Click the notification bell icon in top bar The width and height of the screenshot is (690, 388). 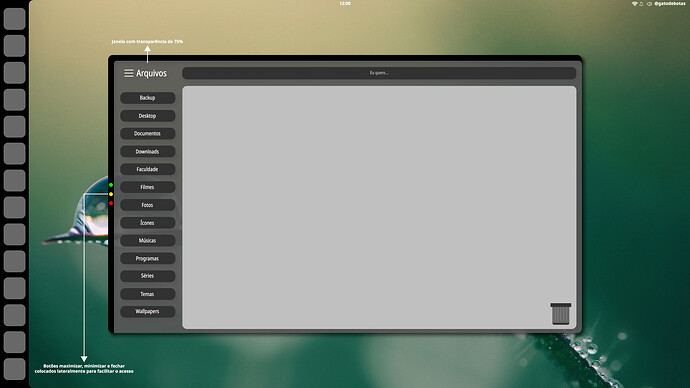pos(641,4)
